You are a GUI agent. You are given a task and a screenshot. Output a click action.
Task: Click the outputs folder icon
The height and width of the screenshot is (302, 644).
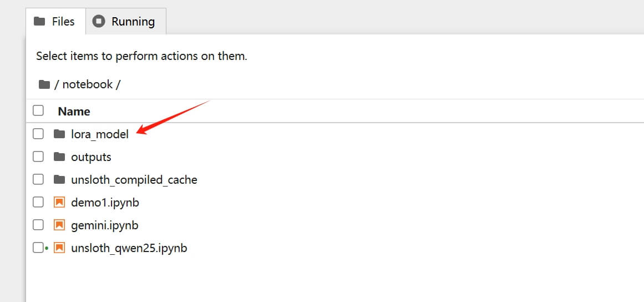59,157
